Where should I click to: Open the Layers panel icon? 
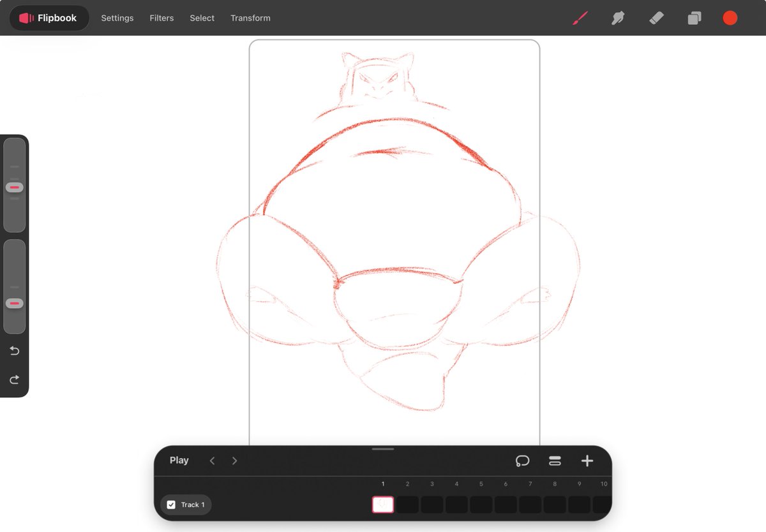tap(694, 18)
